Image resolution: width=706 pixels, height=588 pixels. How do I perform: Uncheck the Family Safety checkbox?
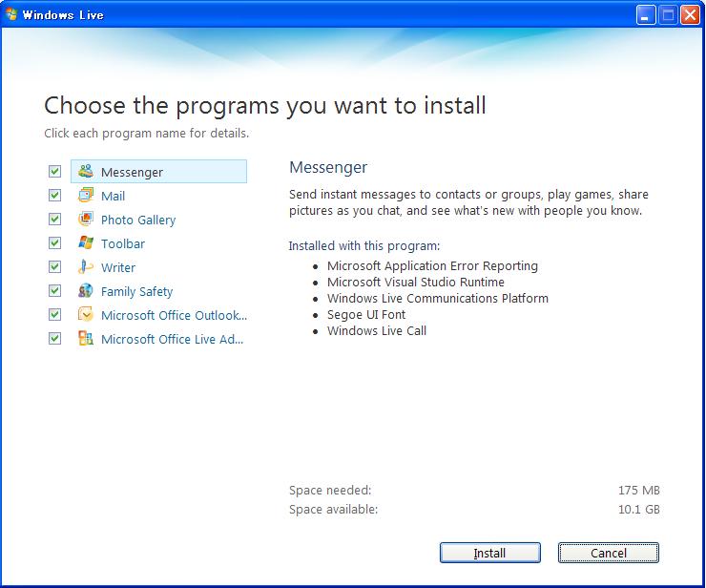pyautogui.click(x=55, y=290)
